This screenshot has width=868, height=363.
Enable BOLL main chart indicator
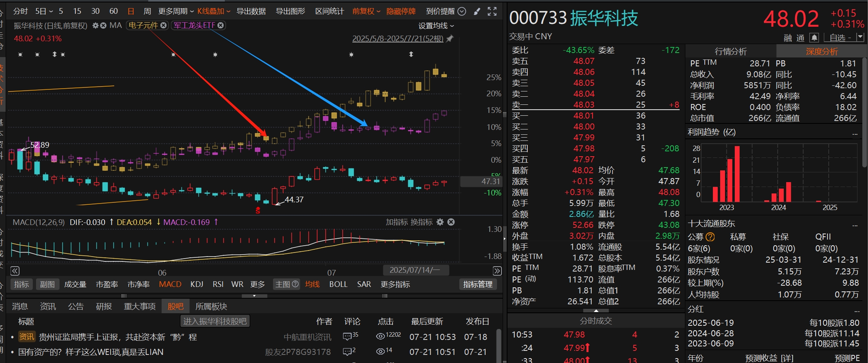click(338, 284)
